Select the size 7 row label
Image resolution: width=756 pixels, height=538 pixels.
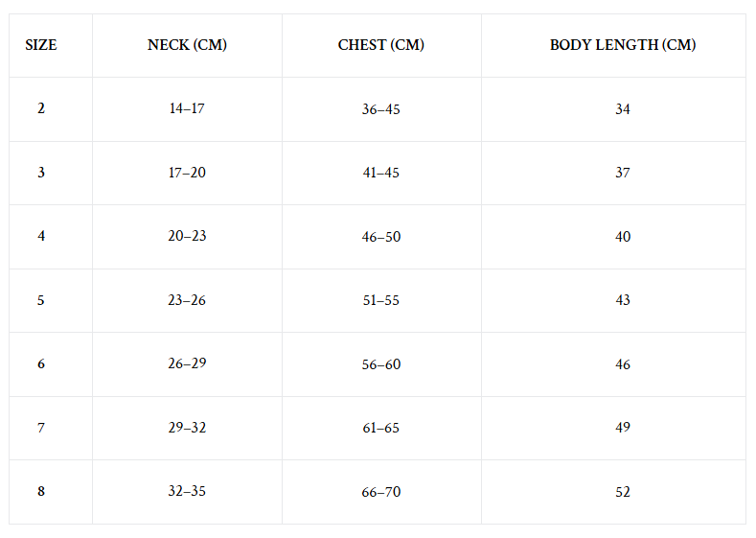41,428
